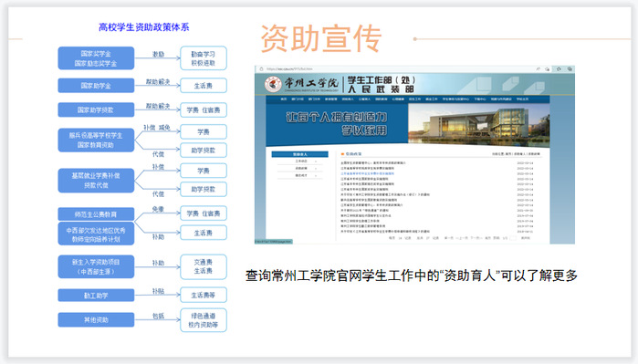Click the Changzhou Institute of Technology round logo
The height and width of the screenshot is (364, 638).
(x=273, y=84)
